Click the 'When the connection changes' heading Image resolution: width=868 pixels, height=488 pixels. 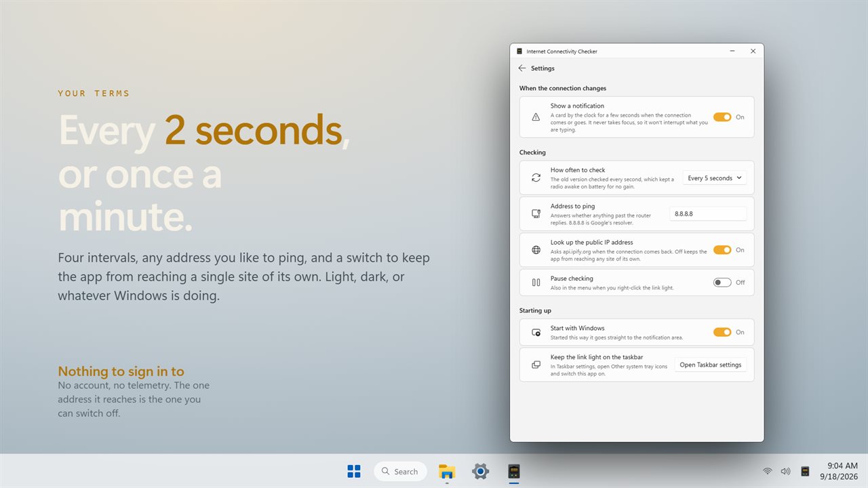pos(563,88)
